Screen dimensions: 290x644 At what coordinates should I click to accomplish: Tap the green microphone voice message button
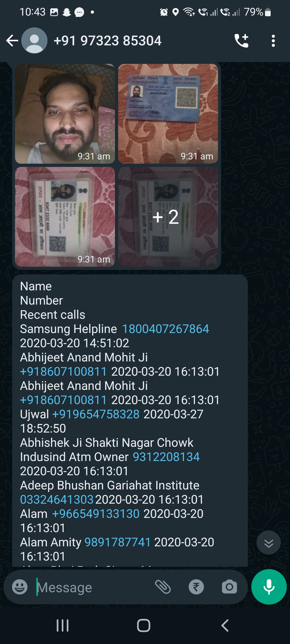(x=269, y=587)
